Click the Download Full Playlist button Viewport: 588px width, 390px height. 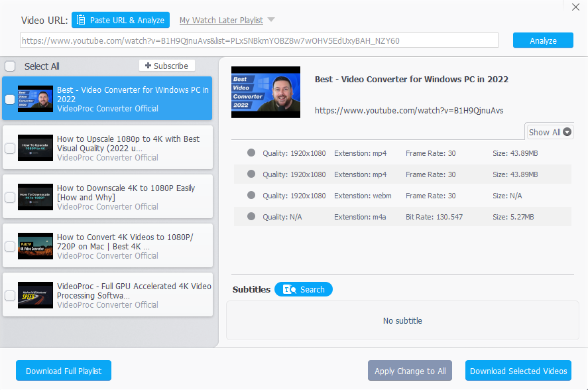tap(64, 371)
